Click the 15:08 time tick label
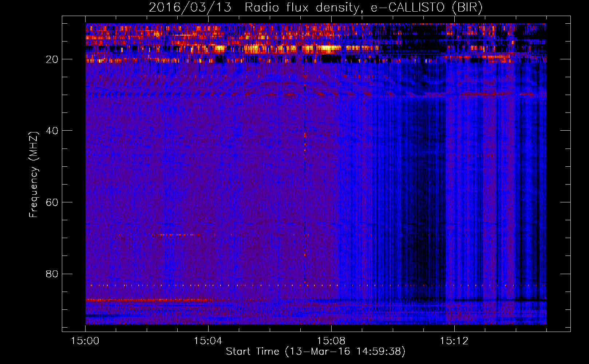Viewport: 589px width, 364px height. [x=331, y=341]
